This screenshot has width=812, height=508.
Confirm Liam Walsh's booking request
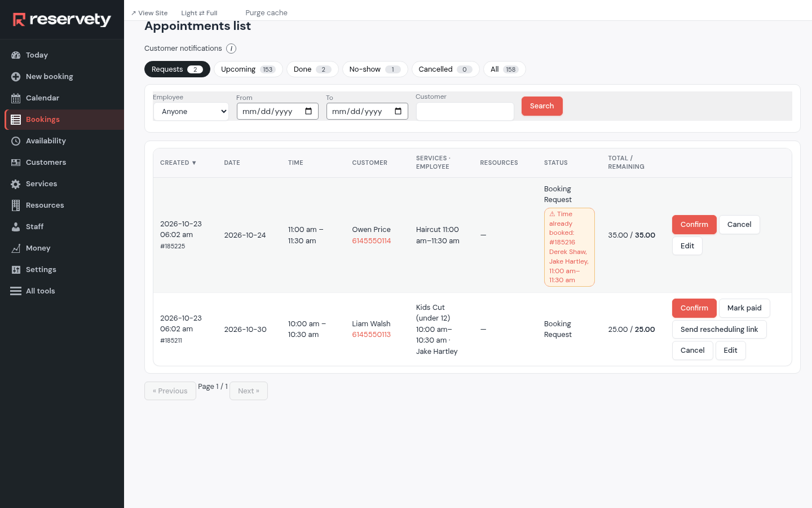click(694, 308)
